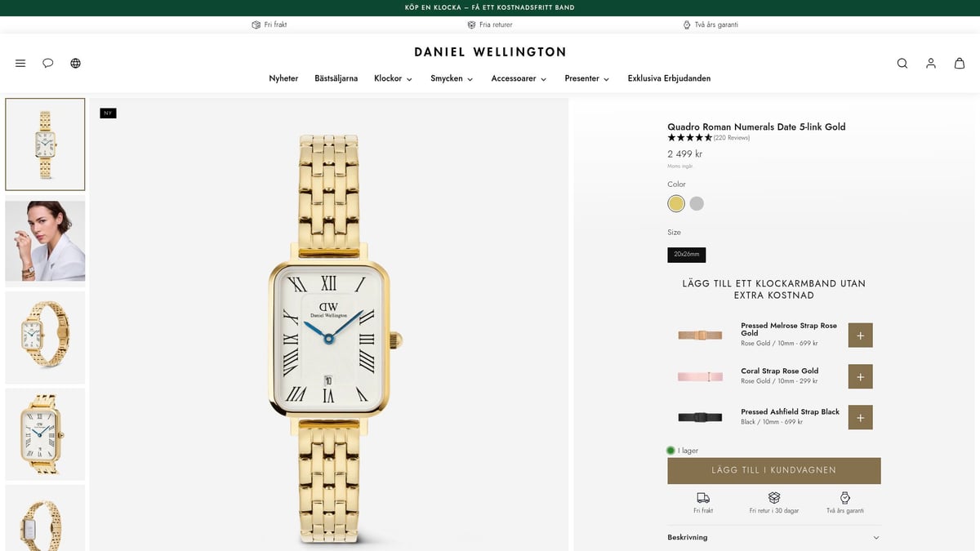Screen dimensions: 980x551
Task: Open search with the magnifier icon
Action: coord(902,63)
